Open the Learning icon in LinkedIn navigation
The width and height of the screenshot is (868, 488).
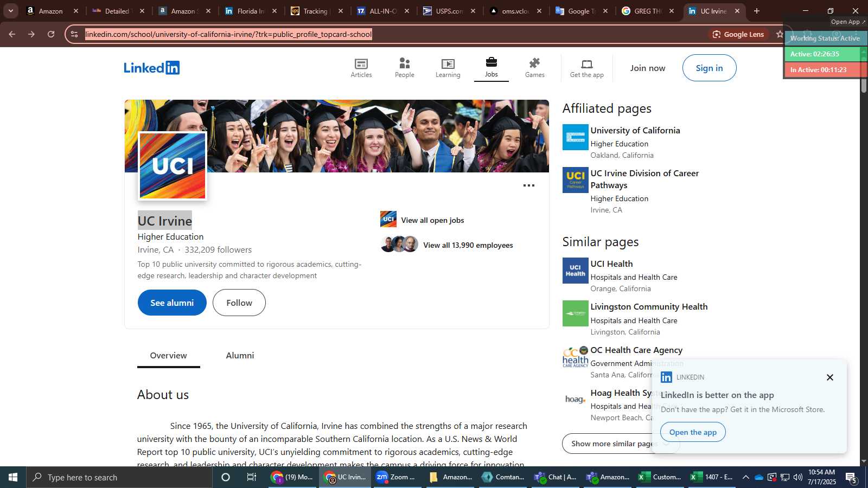tap(448, 68)
